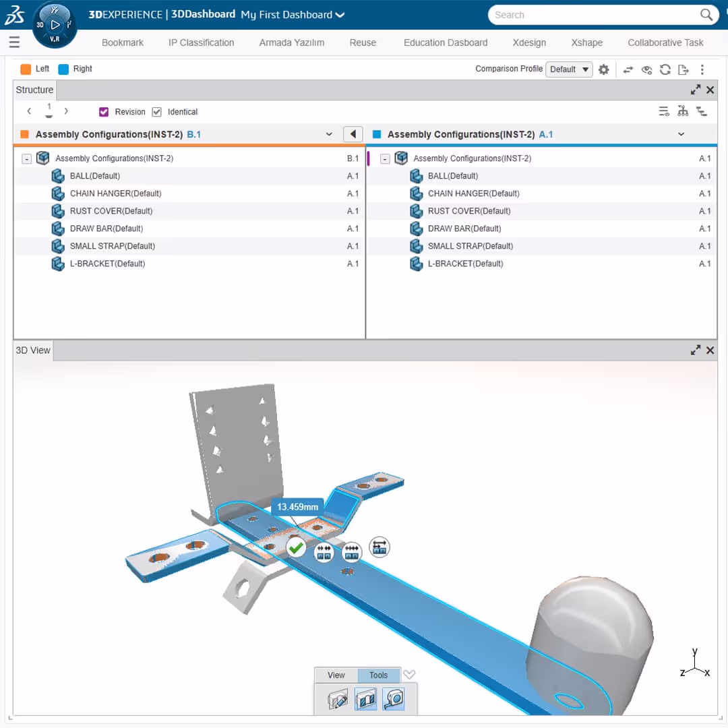Image resolution: width=728 pixels, height=728 pixels.
Task: Click the list view display icon
Action: click(664, 111)
